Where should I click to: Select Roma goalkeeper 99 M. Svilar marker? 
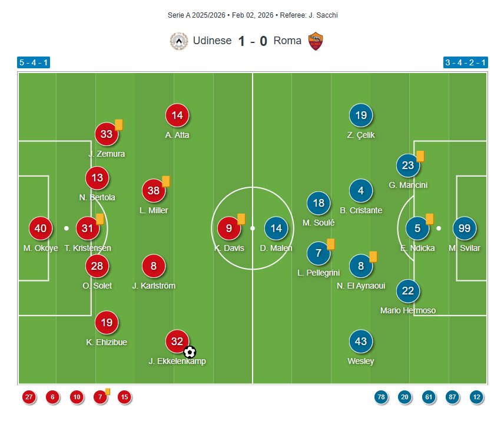point(465,228)
